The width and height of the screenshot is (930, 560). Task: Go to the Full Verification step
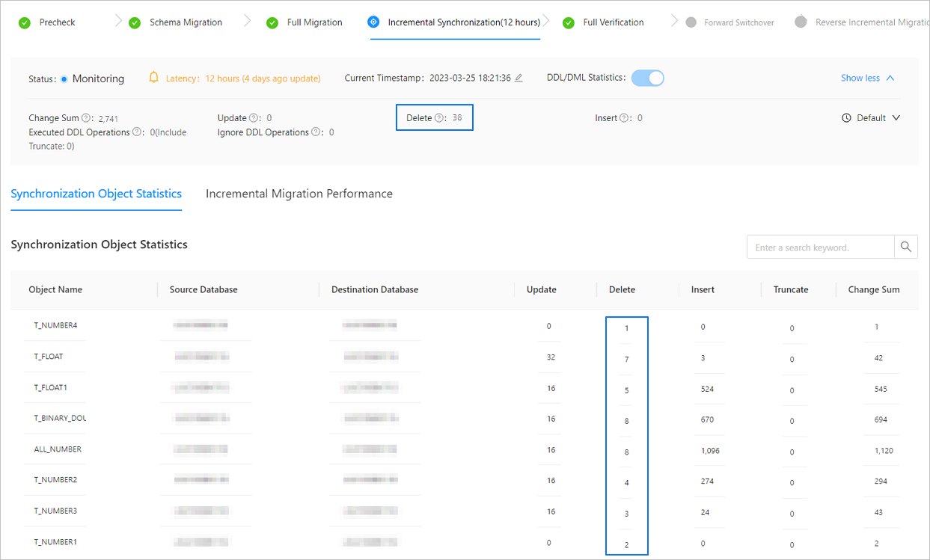click(x=613, y=22)
